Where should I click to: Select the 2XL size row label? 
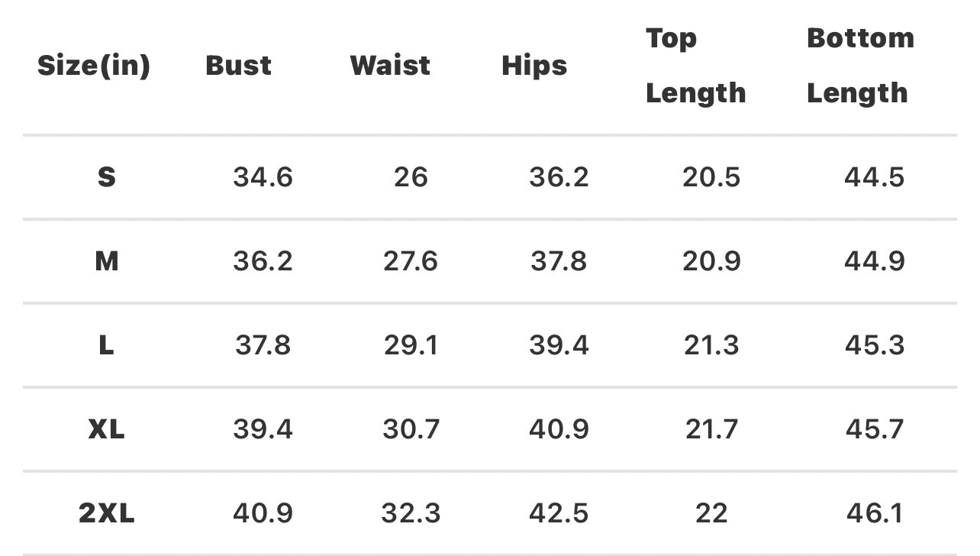pos(107,513)
